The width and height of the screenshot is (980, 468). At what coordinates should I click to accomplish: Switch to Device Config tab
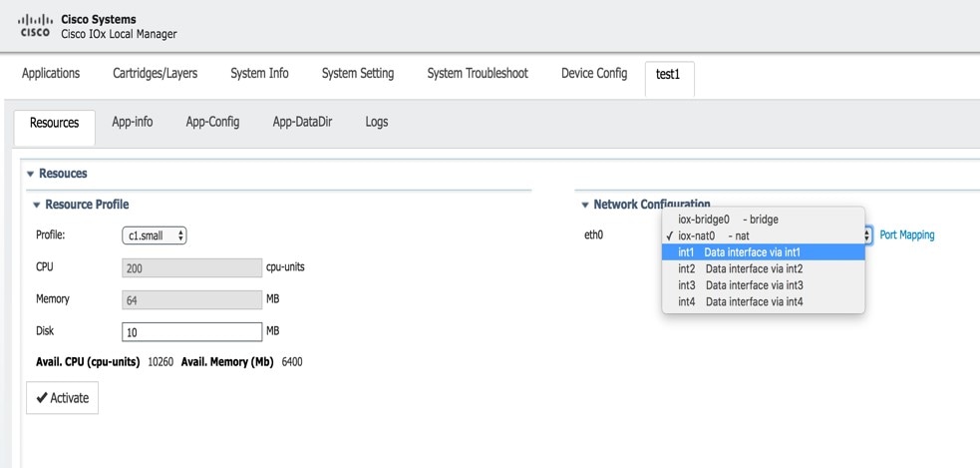click(x=594, y=73)
